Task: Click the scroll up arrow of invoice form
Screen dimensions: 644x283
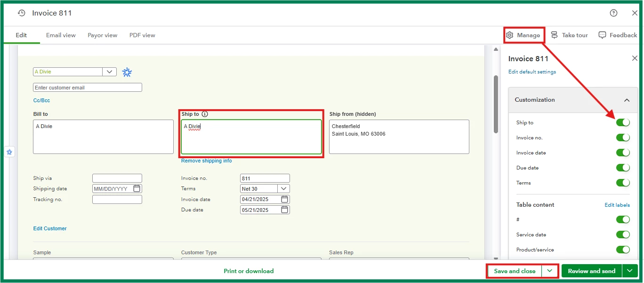Action: click(x=496, y=49)
